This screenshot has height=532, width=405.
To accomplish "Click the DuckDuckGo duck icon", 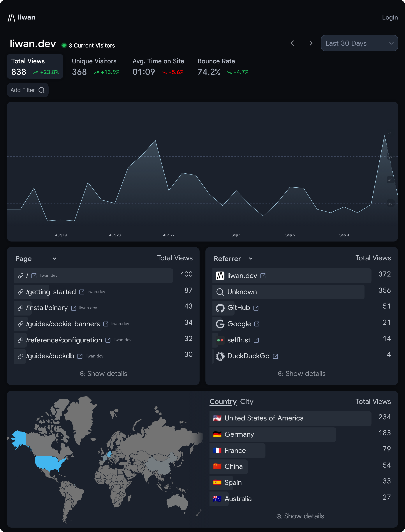I will tap(220, 356).
